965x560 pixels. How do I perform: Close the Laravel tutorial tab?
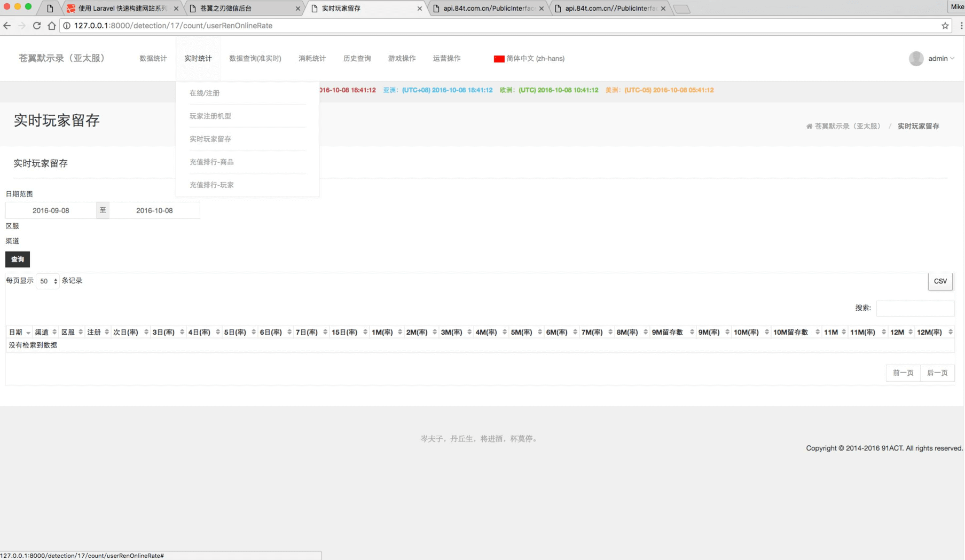click(176, 9)
